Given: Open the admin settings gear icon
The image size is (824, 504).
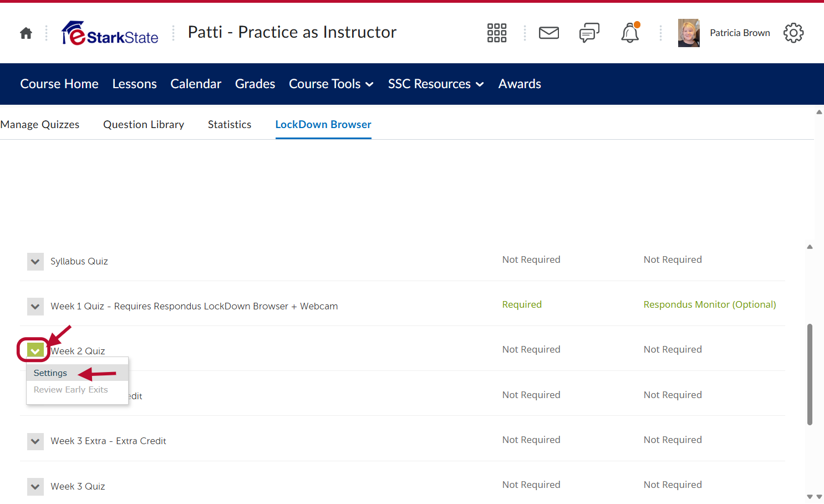Looking at the screenshot, I should tap(794, 33).
